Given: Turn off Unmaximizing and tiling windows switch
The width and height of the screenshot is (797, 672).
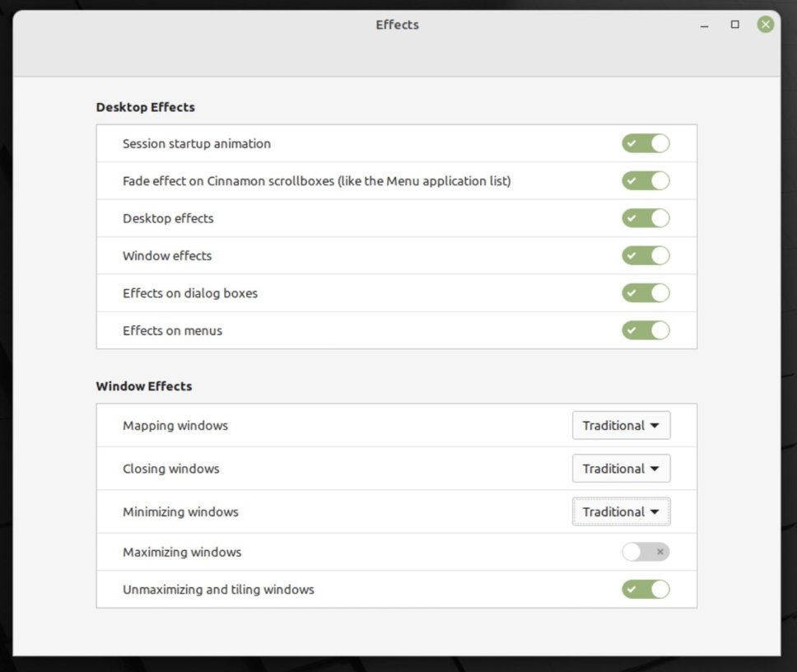Looking at the screenshot, I should pyautogui.click(x=646, y=590).
